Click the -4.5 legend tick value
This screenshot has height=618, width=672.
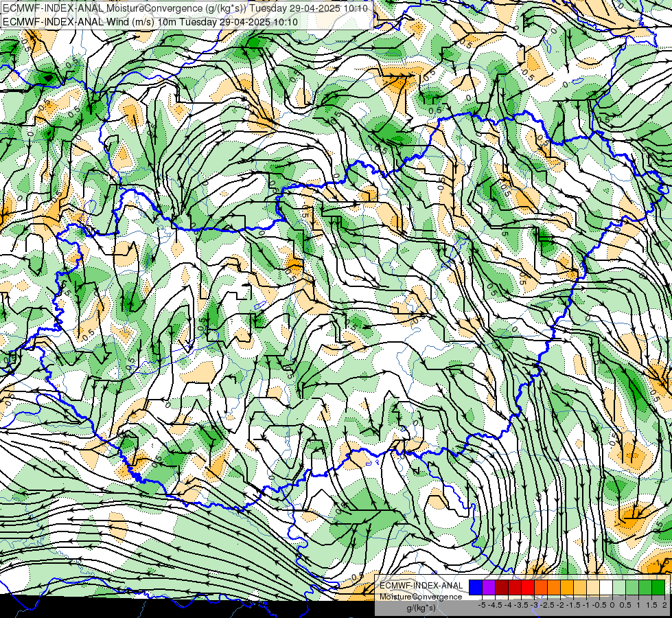495,605
